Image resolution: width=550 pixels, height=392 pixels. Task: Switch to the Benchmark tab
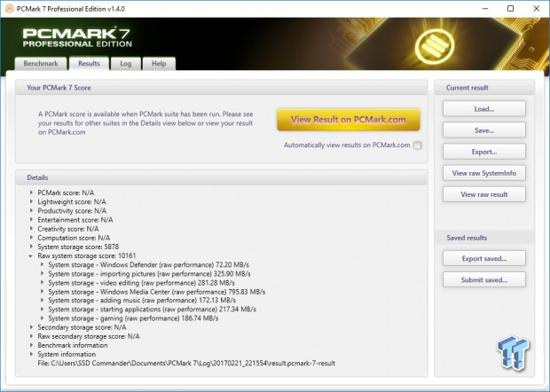39,64
